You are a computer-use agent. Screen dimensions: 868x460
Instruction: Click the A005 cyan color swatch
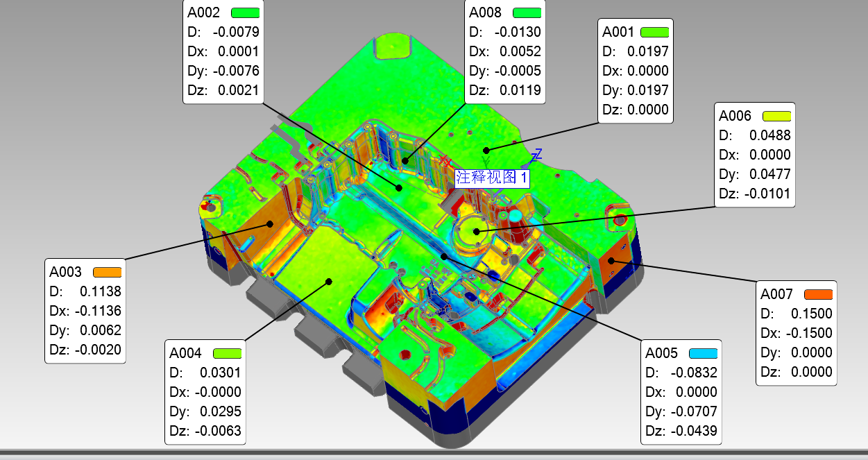(702, 353)
